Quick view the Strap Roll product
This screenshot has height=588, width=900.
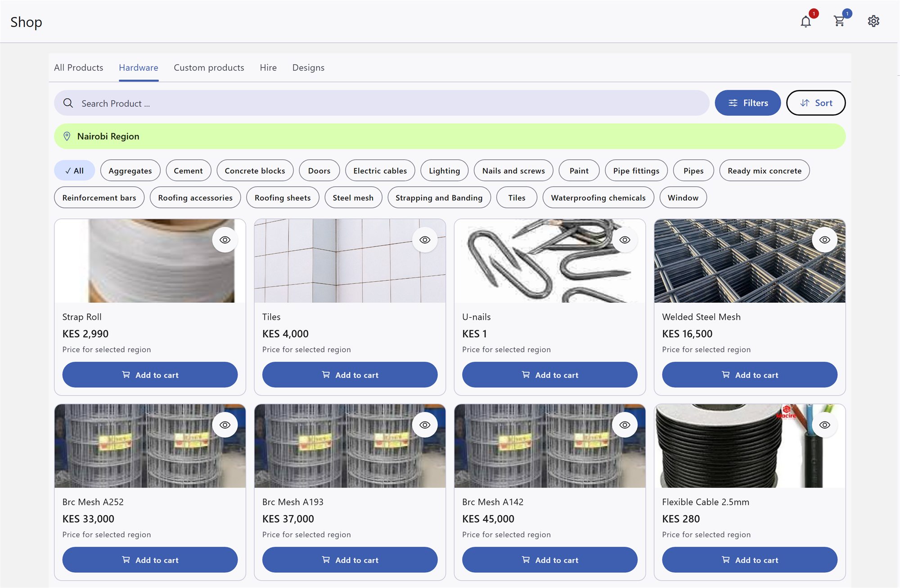[225, 240]
